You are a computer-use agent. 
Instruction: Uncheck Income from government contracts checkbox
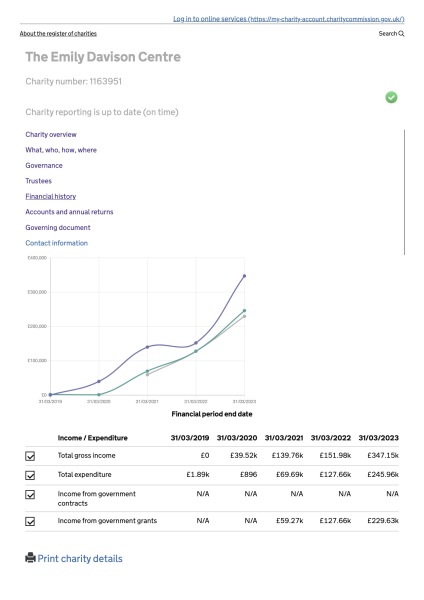point(30,494)
